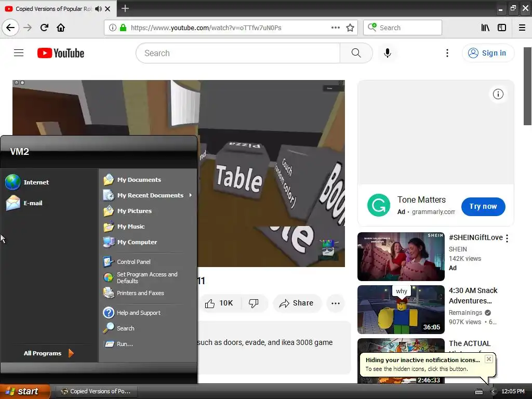Reload the page with the refresh icon
The image size is (532, 399).
(x=44, y=28)
